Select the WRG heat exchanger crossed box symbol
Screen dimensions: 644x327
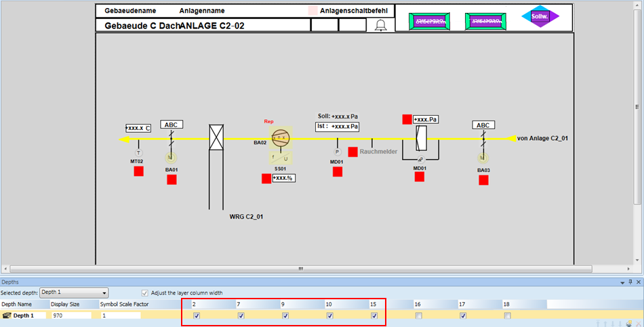(x=216, y=137)
